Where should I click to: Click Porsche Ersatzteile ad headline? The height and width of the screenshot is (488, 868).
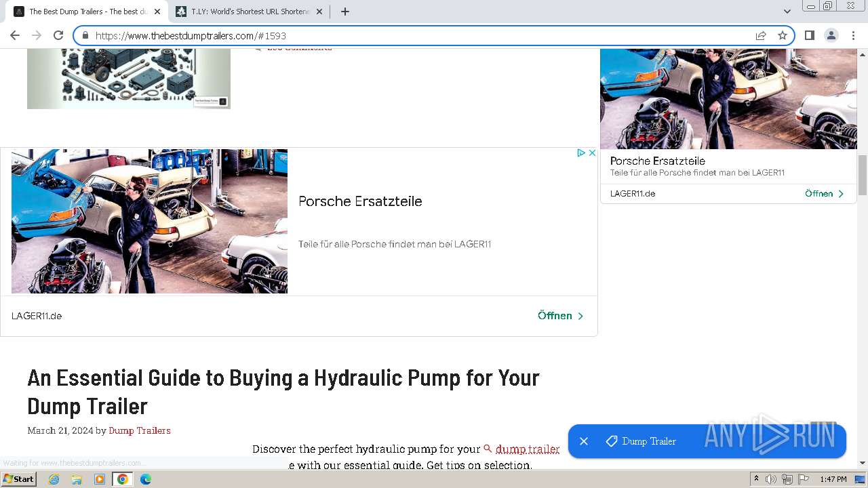tap(360, 201)
